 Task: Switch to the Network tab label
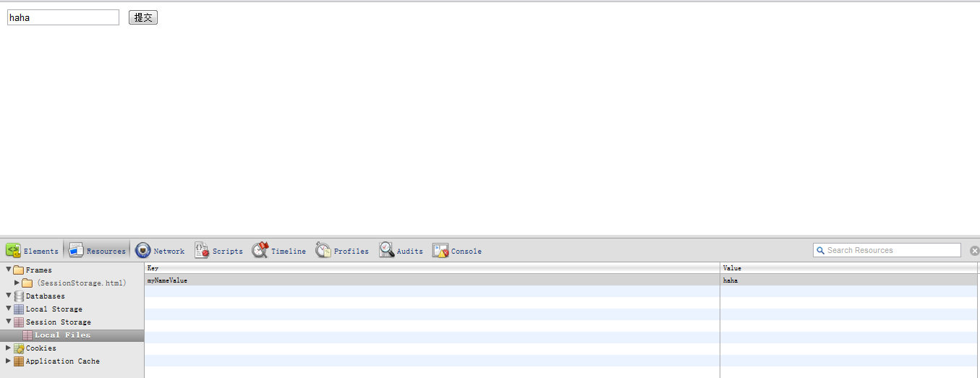tap(169, 252)
